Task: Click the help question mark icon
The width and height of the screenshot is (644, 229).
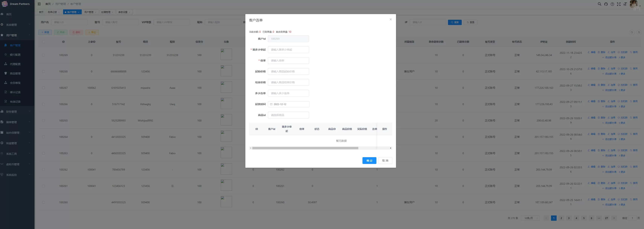Action: 612,4
